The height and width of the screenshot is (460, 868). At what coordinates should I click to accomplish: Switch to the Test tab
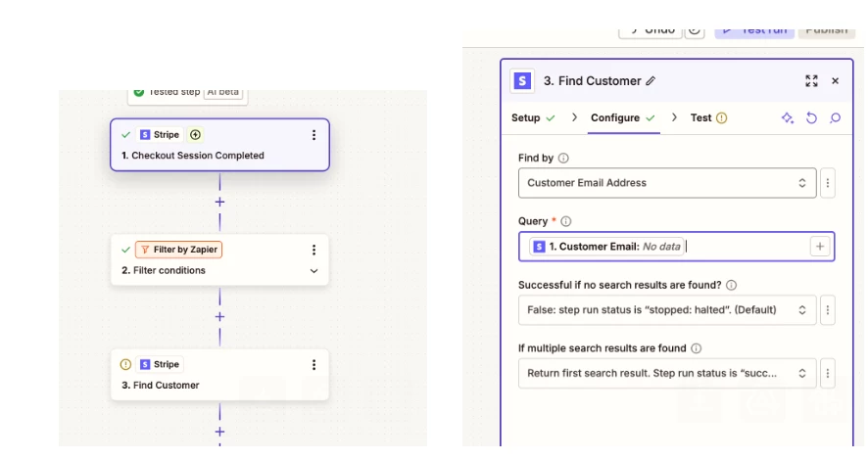(708, 117)
